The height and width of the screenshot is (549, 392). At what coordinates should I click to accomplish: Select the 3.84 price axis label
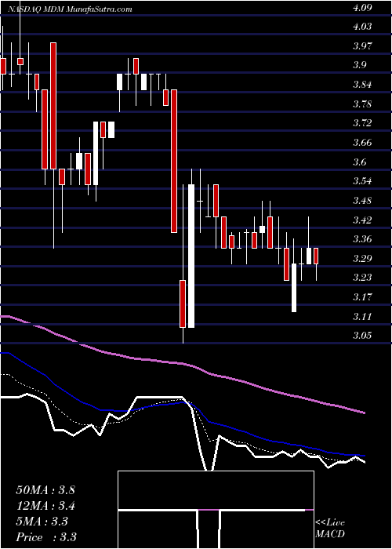361,85
